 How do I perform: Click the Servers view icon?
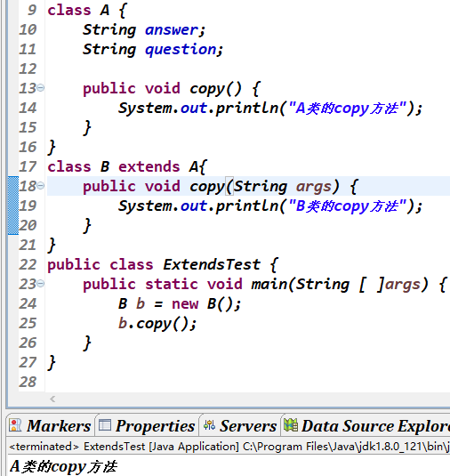pyautogui.click(x=209, y=425)
